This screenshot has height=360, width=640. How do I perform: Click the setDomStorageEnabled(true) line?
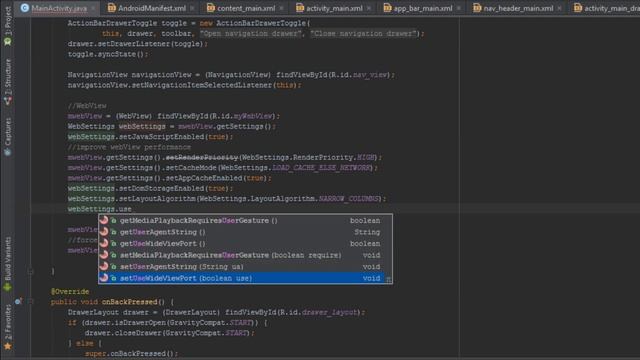(150, 189)
